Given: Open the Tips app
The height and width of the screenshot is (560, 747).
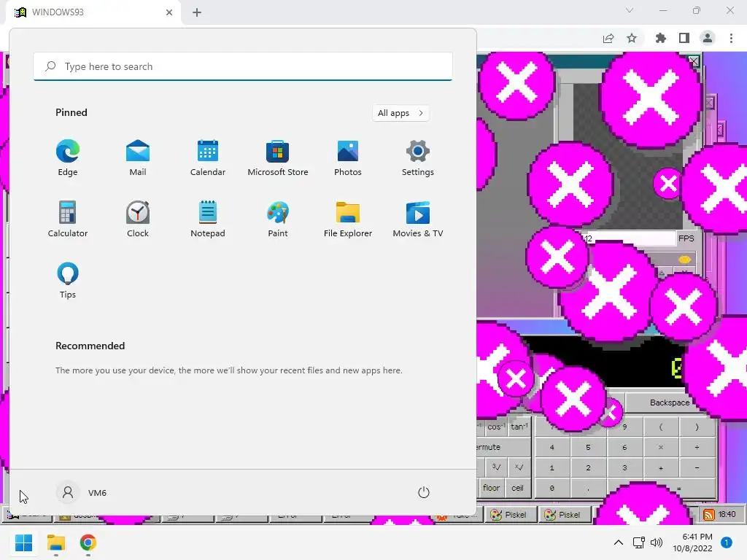Looking at the screenshot, I should pyautogui.click(x=68, y=281).
